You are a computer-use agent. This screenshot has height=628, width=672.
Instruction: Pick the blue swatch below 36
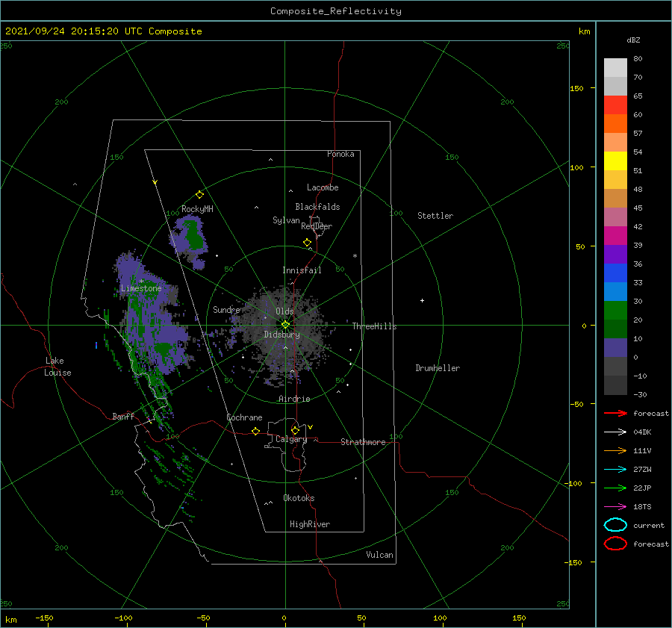point(615,273)
